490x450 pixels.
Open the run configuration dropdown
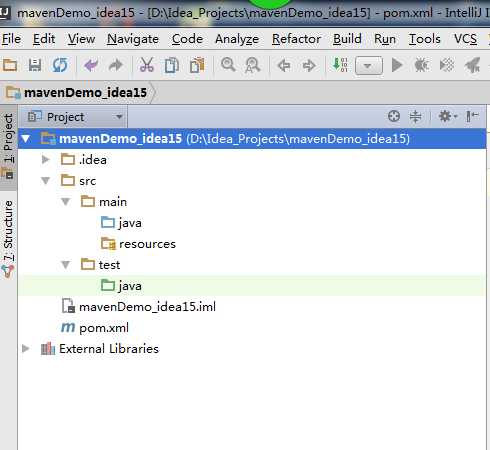pos(369,65)
